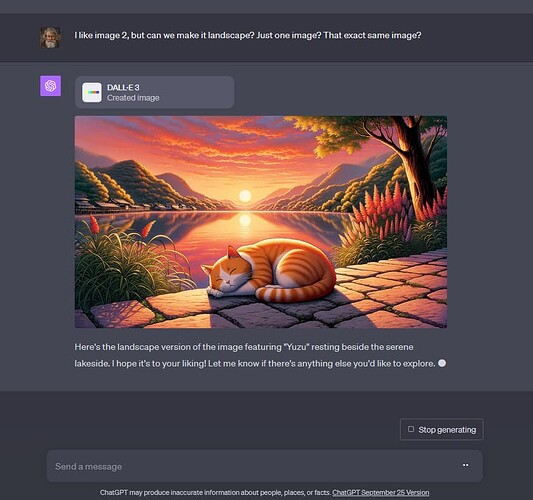The height and width of the screenshot is (500, 533).
Task: Click the sleeping orange cat in the image
Action: coord(269,272)
